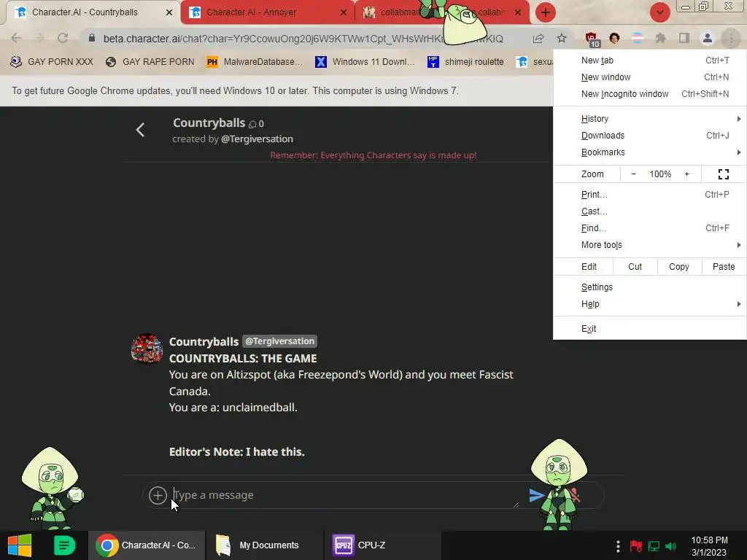747x560 pixels.
Task: Click the shimeji holding a ball at left
Action: 53,488
